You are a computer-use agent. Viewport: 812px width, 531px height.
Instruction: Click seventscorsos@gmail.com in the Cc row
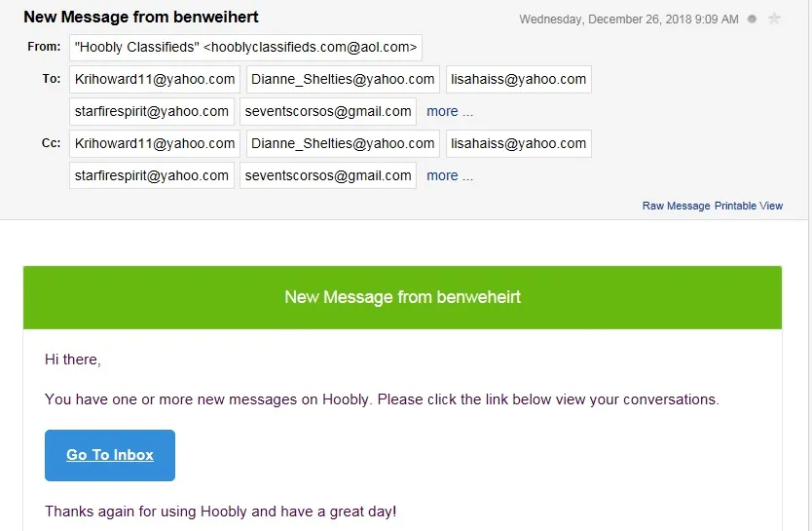328,176
